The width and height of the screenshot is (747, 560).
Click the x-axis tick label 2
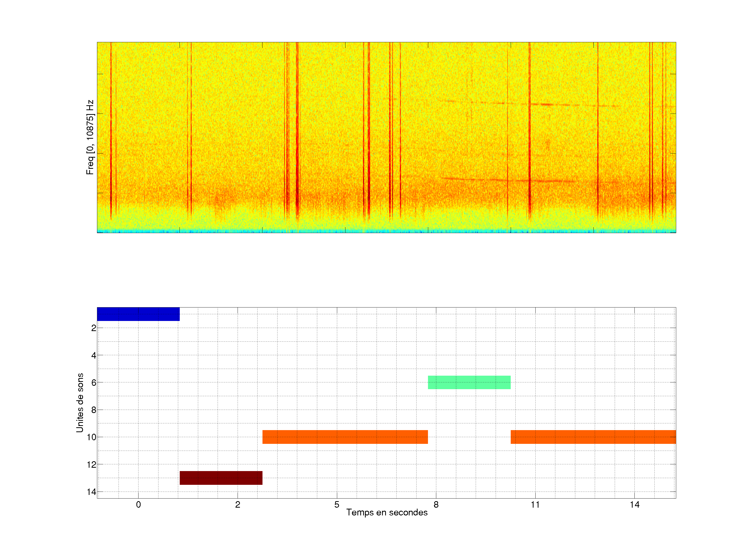(x=237, y=505)
